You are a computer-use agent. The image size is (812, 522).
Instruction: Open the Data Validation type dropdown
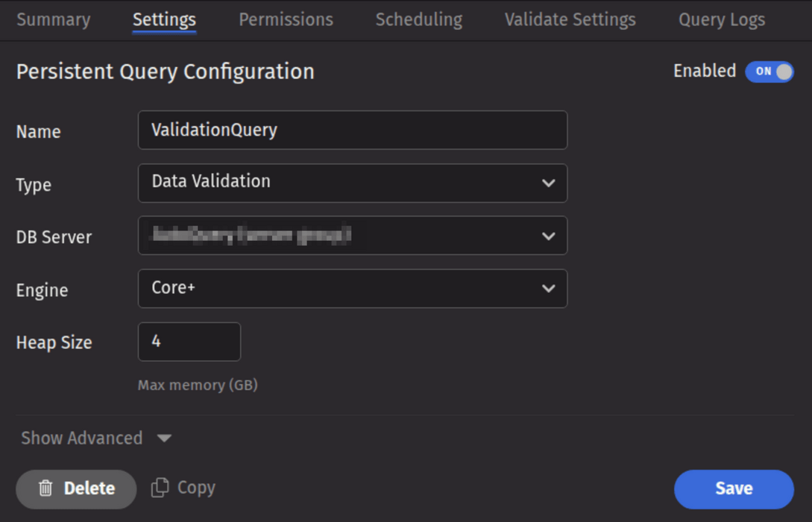point(352,183)
